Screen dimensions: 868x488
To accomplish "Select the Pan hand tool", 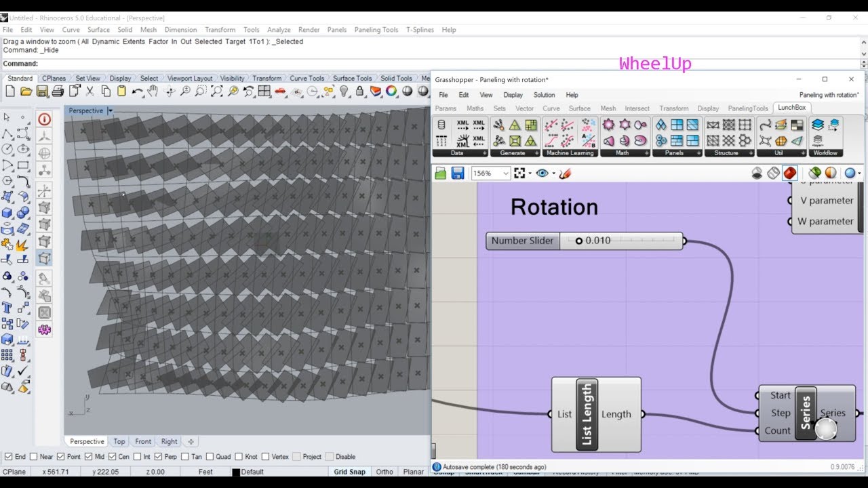I will coord(153,91).
